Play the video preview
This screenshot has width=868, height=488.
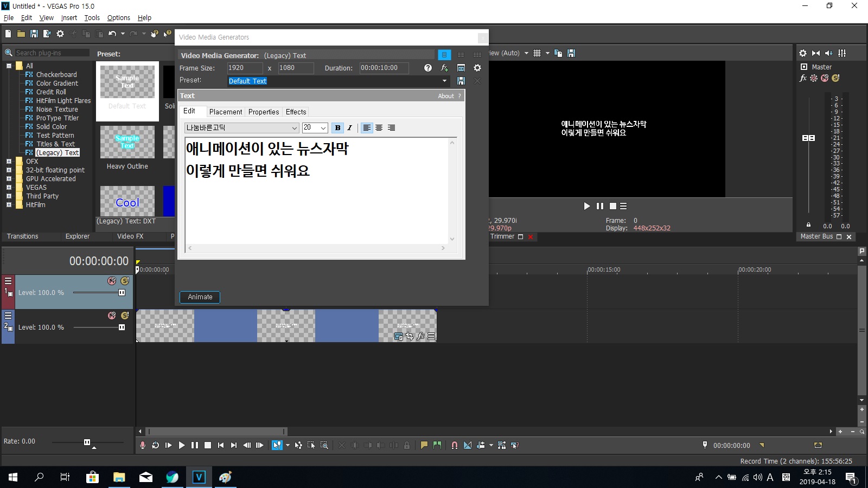click(x=586, y=206)
